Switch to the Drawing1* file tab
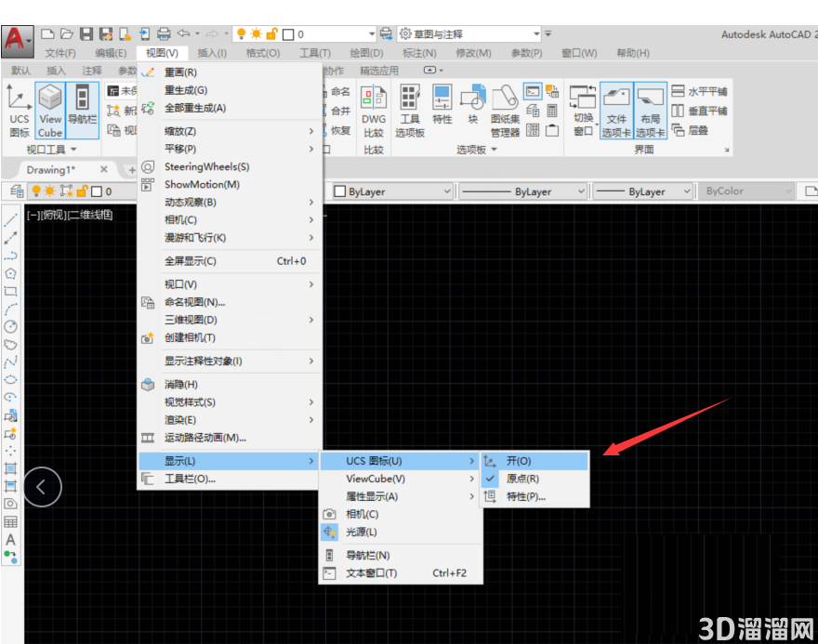 (51, 170)
